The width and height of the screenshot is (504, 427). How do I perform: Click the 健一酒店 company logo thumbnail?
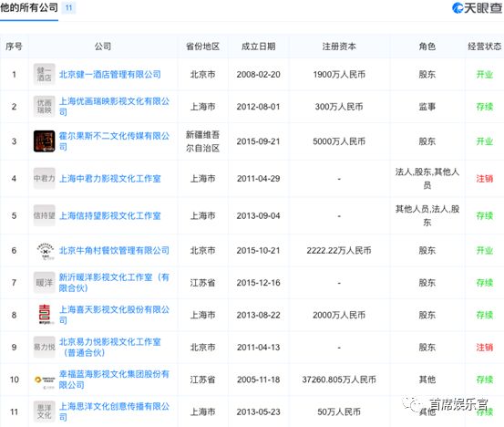(45, 74)
